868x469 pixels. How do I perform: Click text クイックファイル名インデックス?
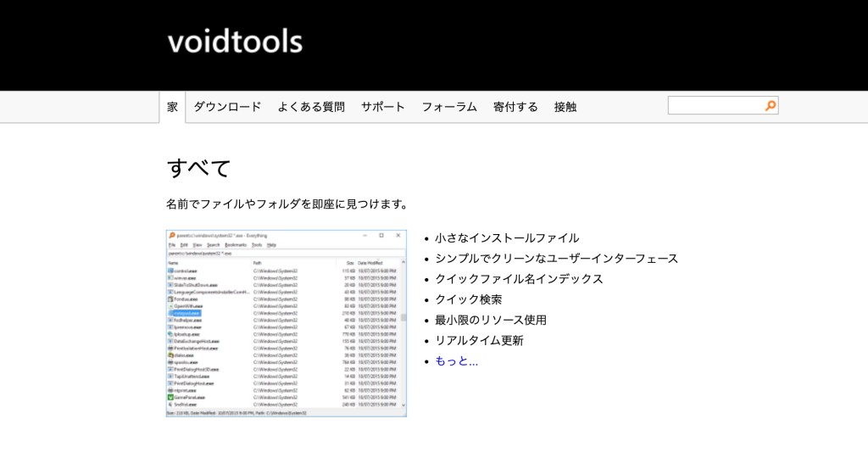(x=519, y=279)
